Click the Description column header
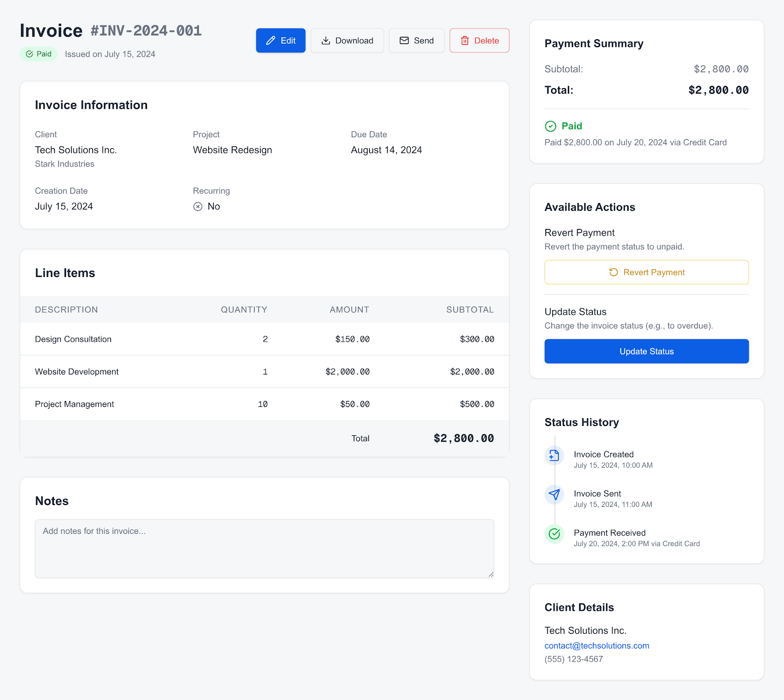This screenshot has height=700, width=784. pyautogui.click(x=66, y=310)
